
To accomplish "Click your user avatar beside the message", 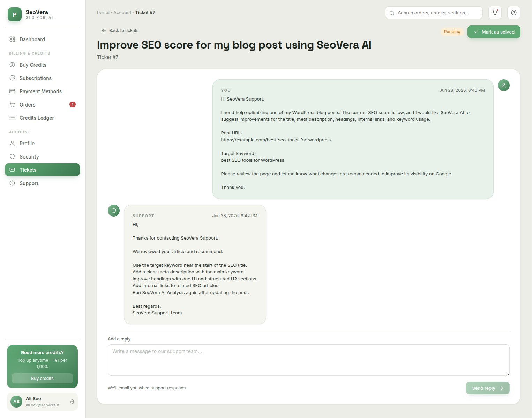I will click(504, 85).
